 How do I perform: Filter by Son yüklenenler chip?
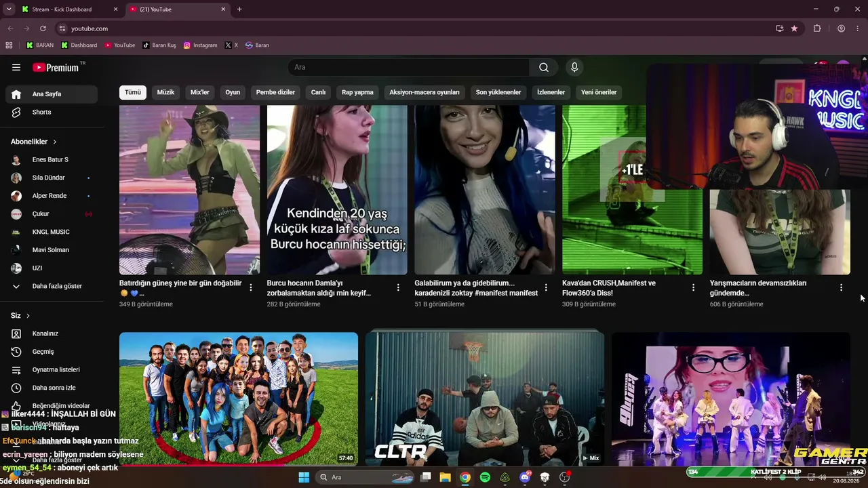[x=498, y=92]
